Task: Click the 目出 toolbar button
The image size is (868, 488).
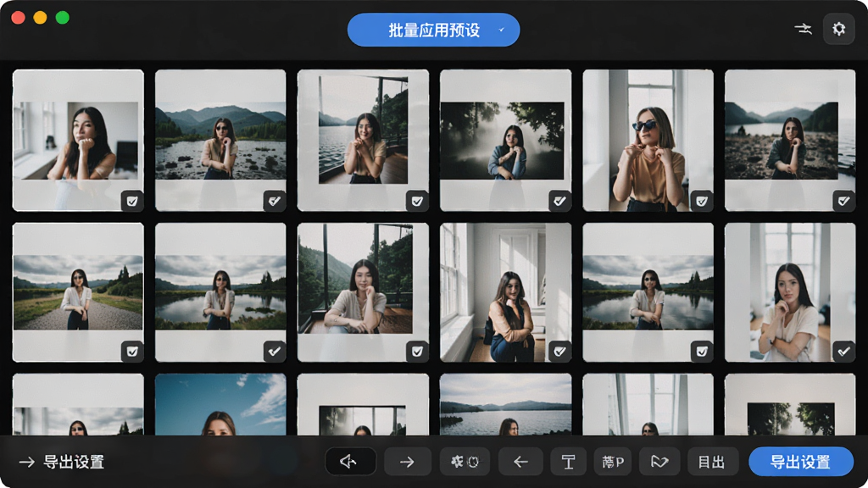Action: [x=713, y=462]
